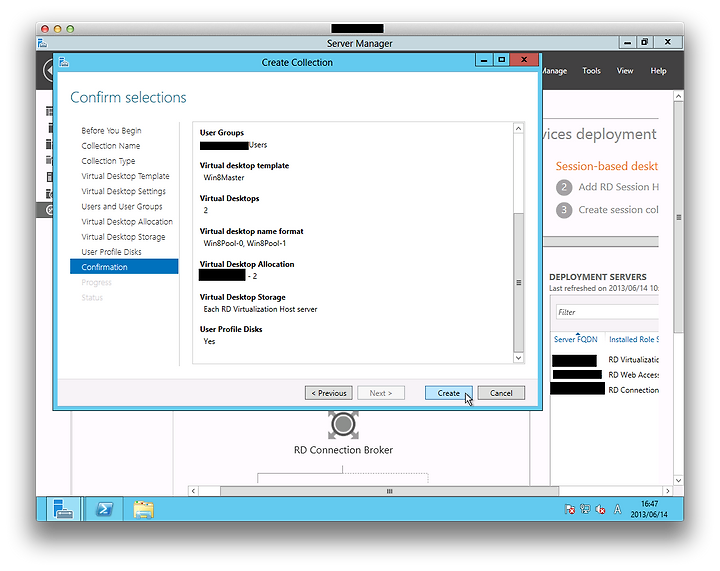Click the Create Collection title bar icon
The width and height of the screenshot is (720, 571).
[x=64, y=62]
